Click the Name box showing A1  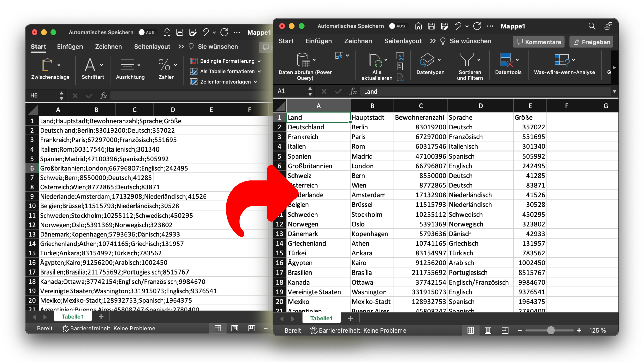(x=291, y=91)
